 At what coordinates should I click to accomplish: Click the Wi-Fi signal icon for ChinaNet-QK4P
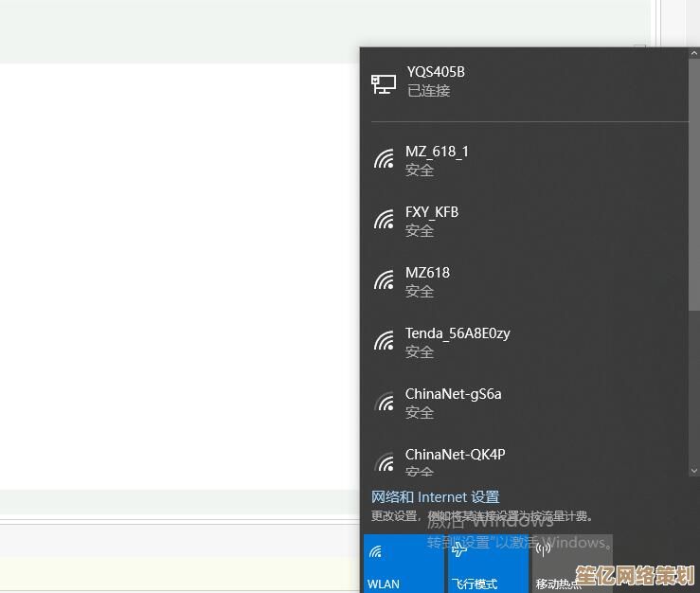click(384, 463)
